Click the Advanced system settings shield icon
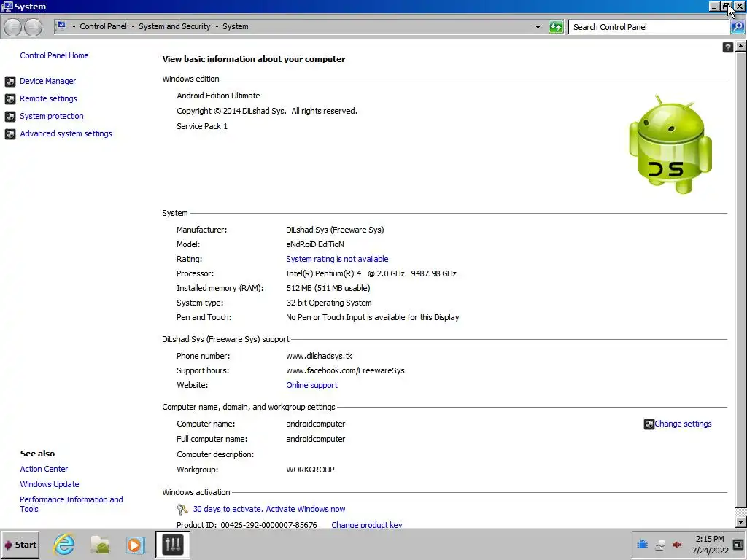This screenshot has width=747, height=560. tap(10, 134)
